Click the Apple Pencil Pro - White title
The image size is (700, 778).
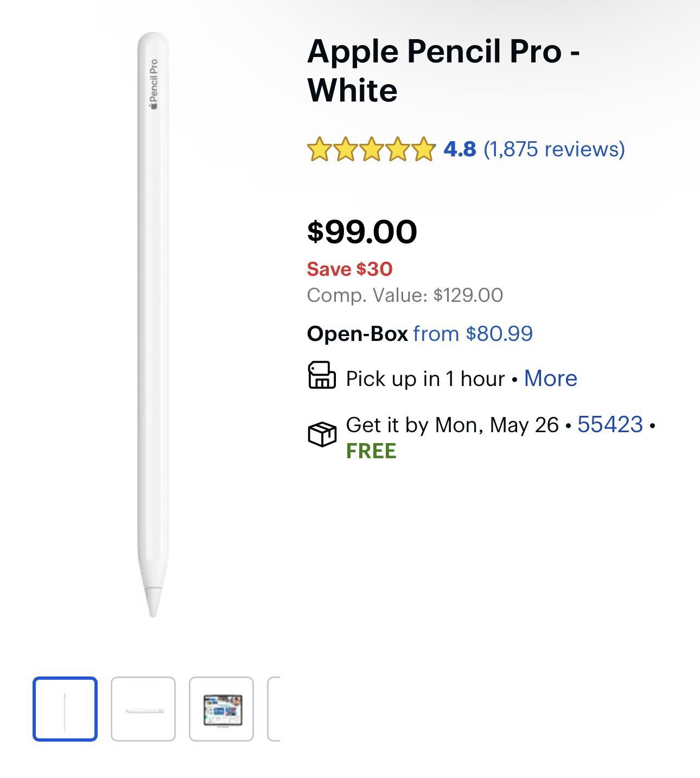point(443,71)
